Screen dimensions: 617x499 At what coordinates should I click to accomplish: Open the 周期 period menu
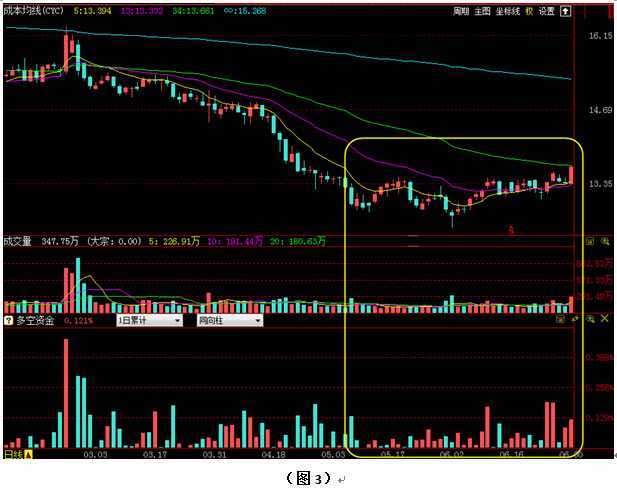coord(461,11)
